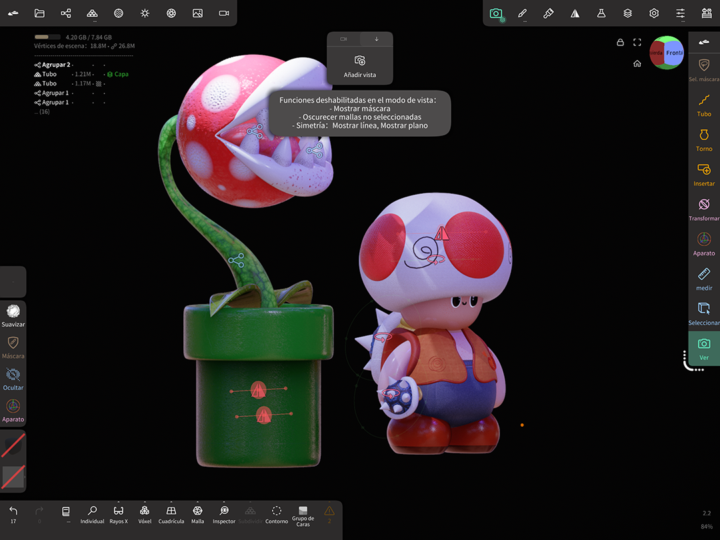Image resolution: width=720 pixels, height=540 pixels.
Task: Select the Torno lathe tool
Action: click(704, 140)
